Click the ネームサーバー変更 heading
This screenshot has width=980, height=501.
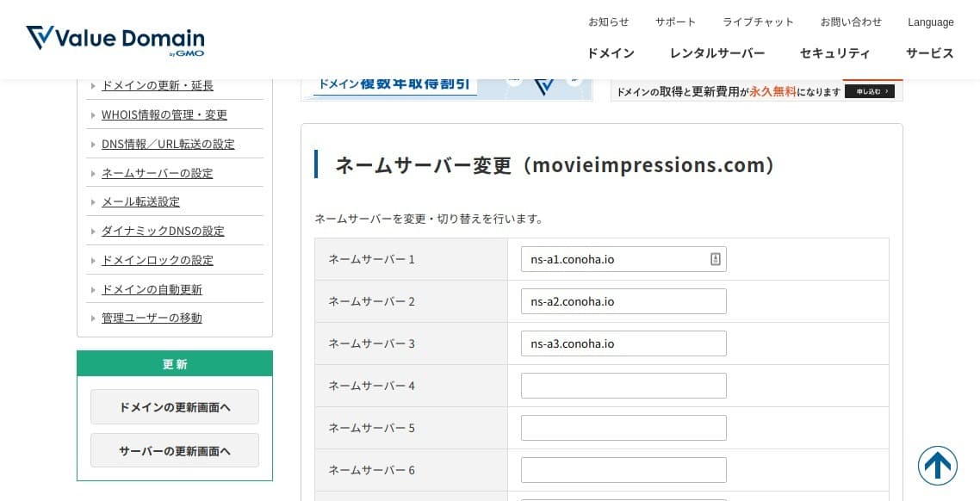(x=555, y=165)
